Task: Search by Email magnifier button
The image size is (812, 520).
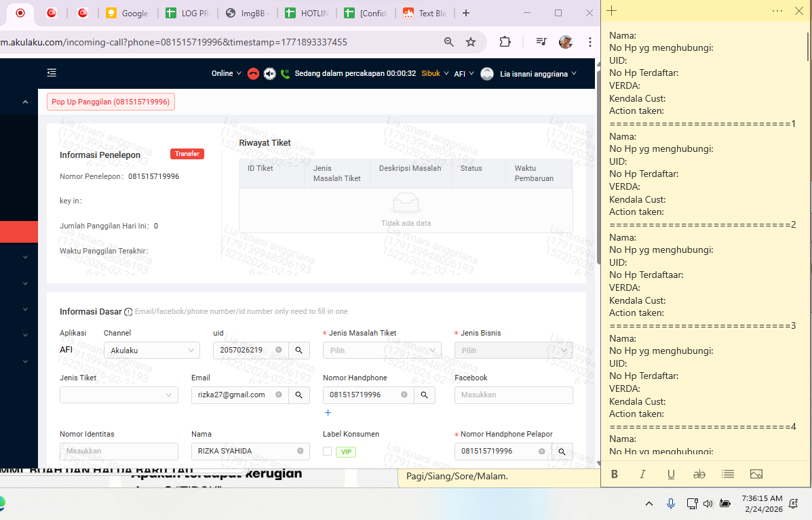Action: click(x=298, y=395)
